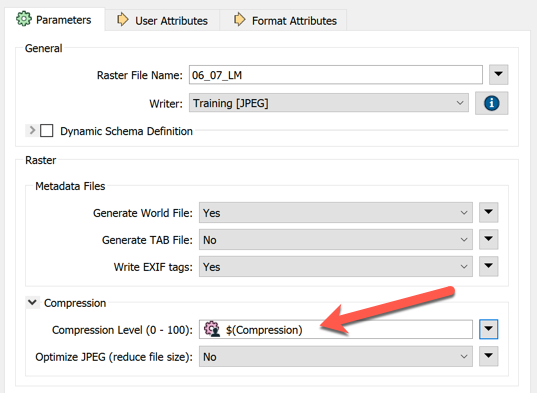Open the Generate World File options arrow button

[x=488, y=212]
